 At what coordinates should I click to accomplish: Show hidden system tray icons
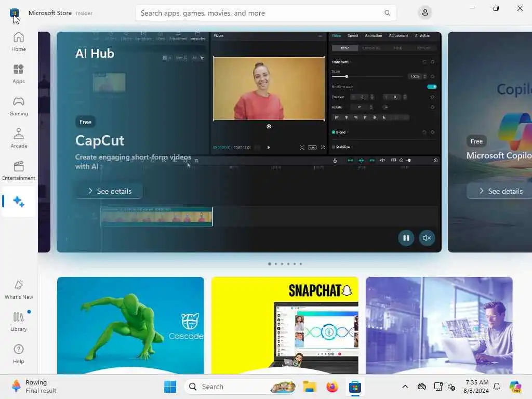405,387
